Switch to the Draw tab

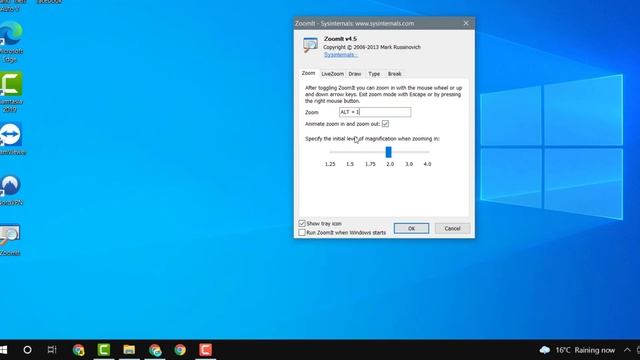click(355, 74)
